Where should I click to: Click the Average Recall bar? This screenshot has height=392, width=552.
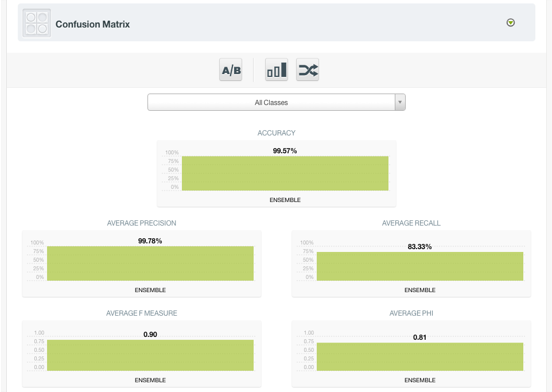[x=420, y=266]
